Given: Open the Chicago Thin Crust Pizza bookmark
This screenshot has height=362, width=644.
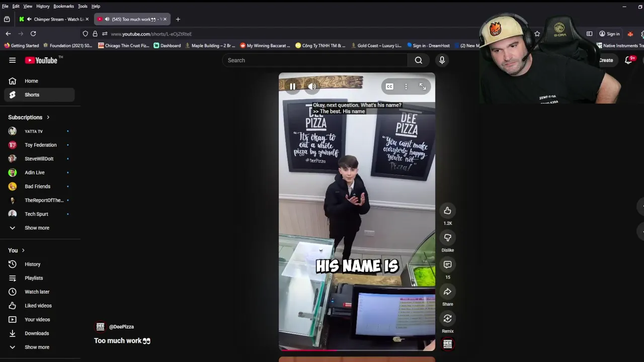Looking at the screenshot, I should [x=124, y=46].
